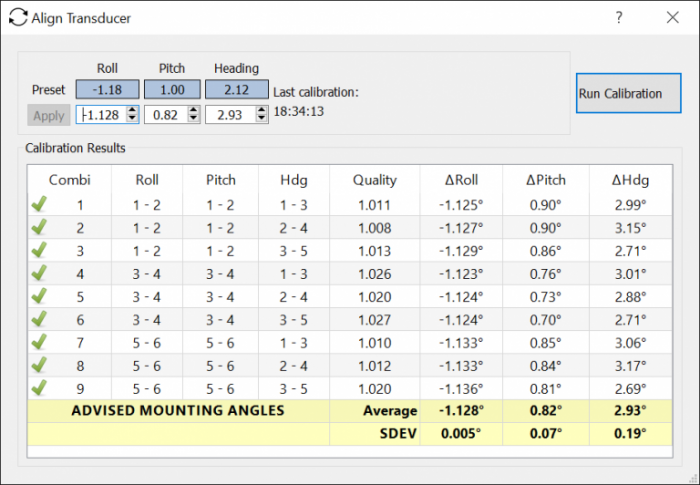Click the Average ΔPitch value 0.82°

point(546,410)
